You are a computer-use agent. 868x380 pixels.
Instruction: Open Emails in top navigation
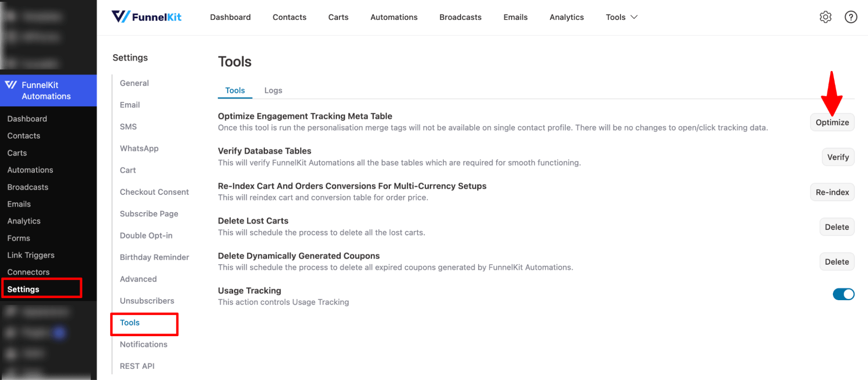(515, 17)
